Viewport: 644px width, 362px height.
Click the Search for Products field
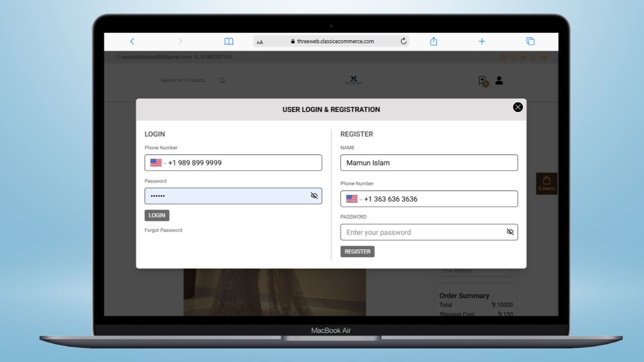tap(184, 80)
